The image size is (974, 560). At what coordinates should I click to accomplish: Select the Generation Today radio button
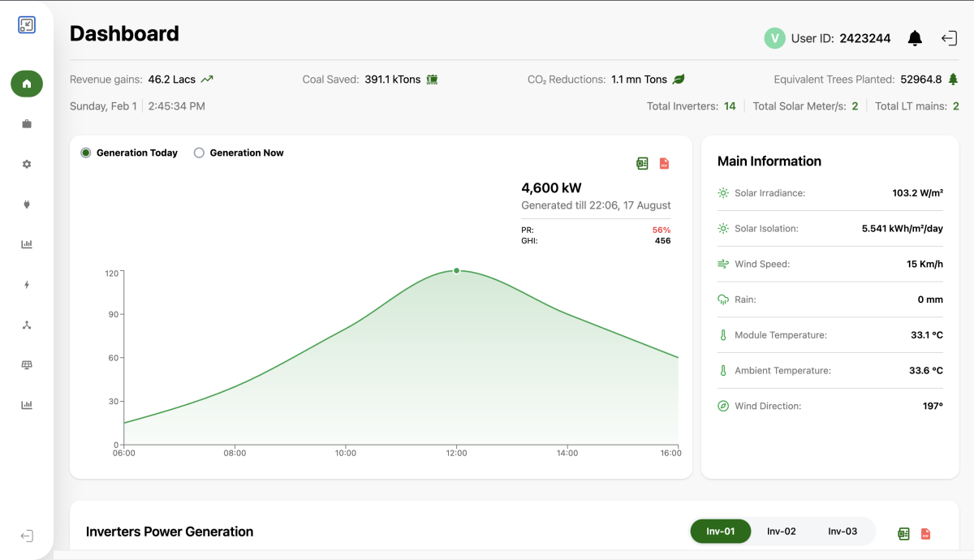[86, 153]
